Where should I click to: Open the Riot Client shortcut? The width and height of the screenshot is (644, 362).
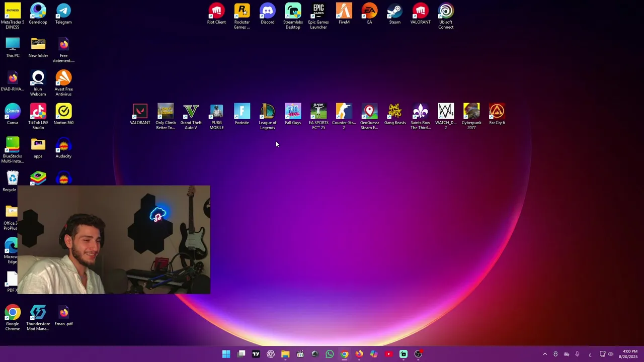click(216, 14)
